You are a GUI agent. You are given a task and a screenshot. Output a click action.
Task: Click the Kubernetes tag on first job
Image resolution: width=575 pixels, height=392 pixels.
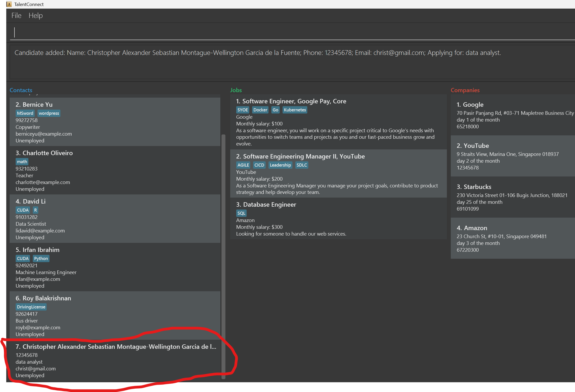pyautogui.click(x=295, y=110)
